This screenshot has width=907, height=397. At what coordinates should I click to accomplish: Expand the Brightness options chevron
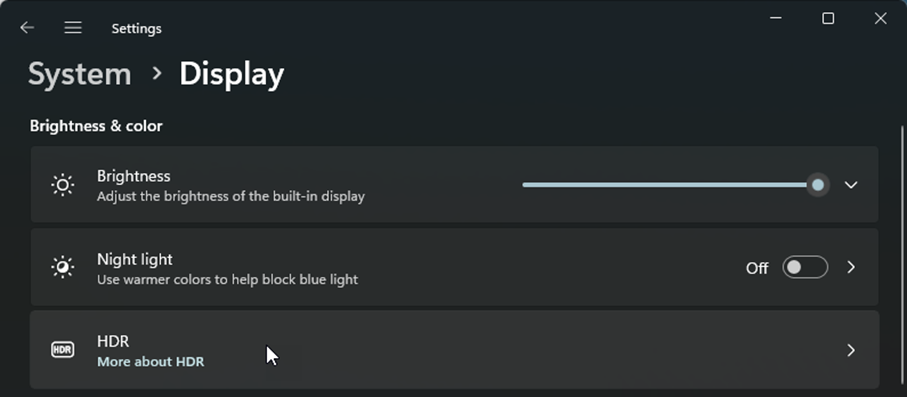[x=851, y=185]
